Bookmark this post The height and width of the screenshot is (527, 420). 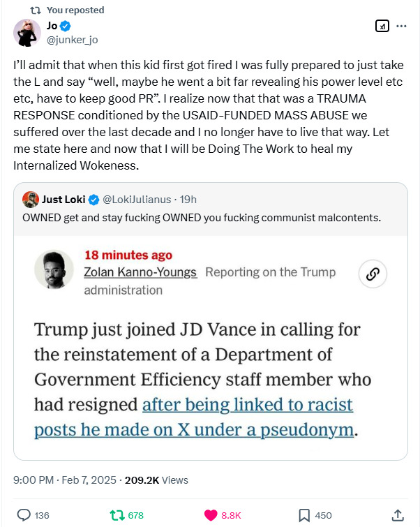click(304, 515)
